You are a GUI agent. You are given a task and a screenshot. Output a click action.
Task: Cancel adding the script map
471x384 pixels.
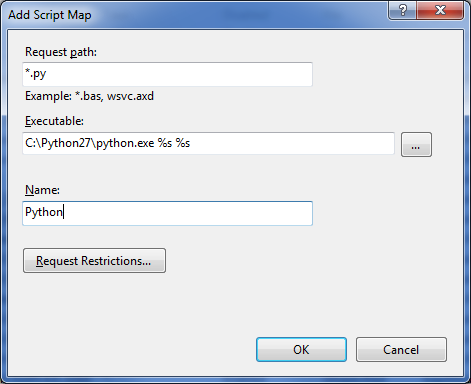pyautogui.click(x=401, y=350)
